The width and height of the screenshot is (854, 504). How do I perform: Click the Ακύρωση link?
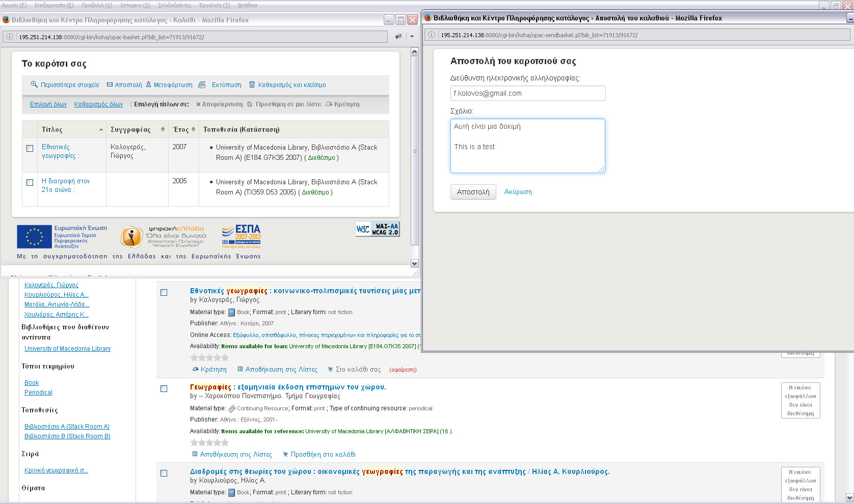(x=518, y=192)
